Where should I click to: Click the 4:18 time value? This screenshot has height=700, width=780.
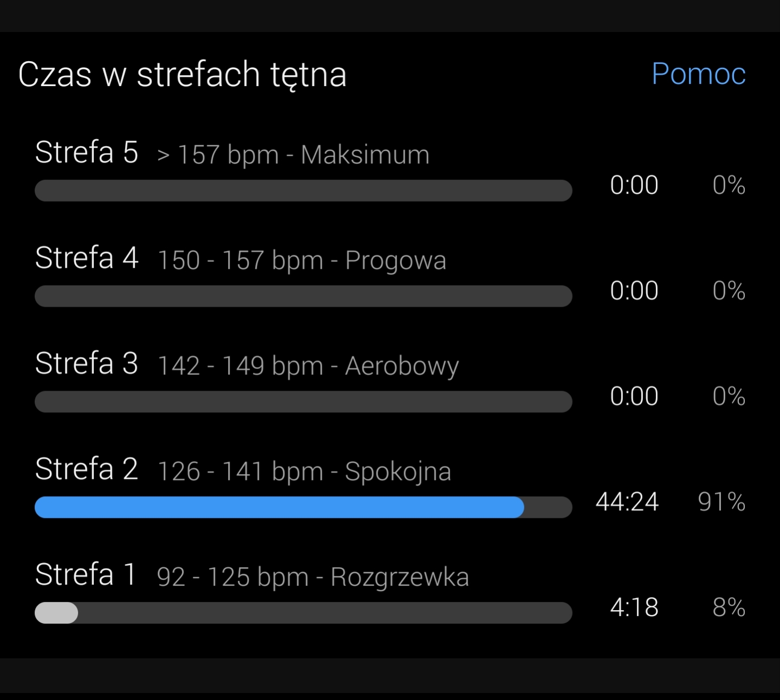(634, 607)
